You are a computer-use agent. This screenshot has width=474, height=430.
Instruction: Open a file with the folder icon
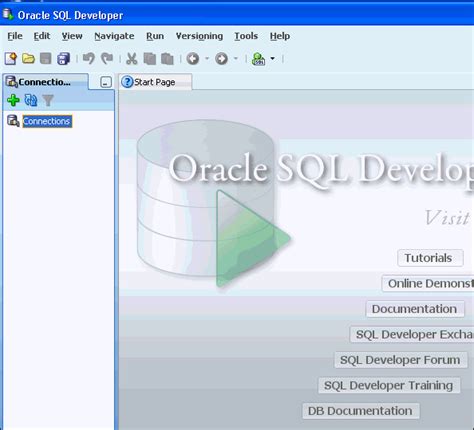pyautogui.click(x=28, y=59)
